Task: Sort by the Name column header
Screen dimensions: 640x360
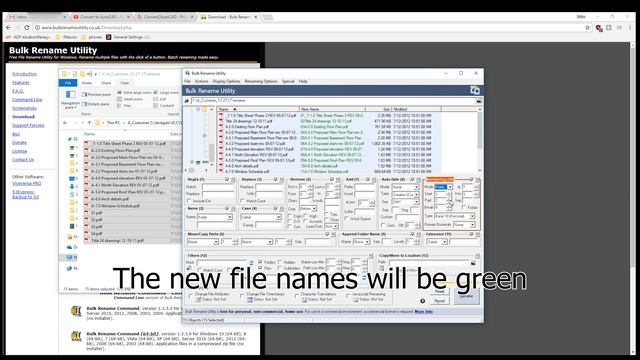Action: (x=258, y=109)
